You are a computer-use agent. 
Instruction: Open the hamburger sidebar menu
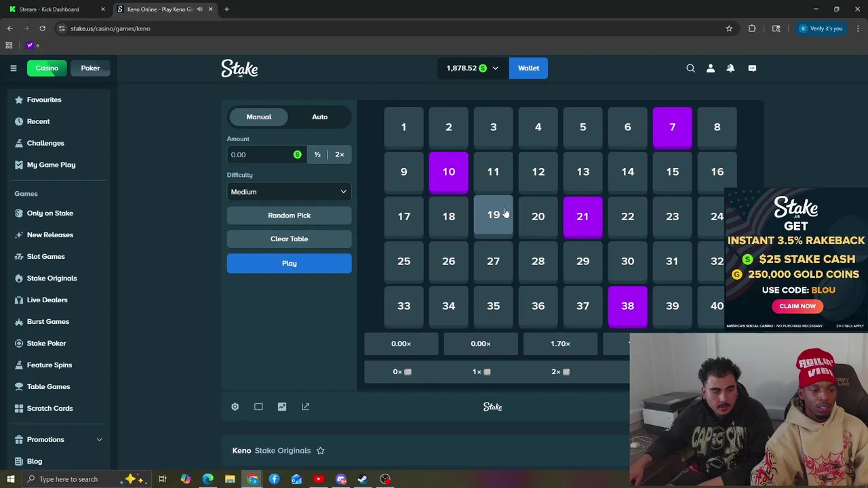(13, 68)
